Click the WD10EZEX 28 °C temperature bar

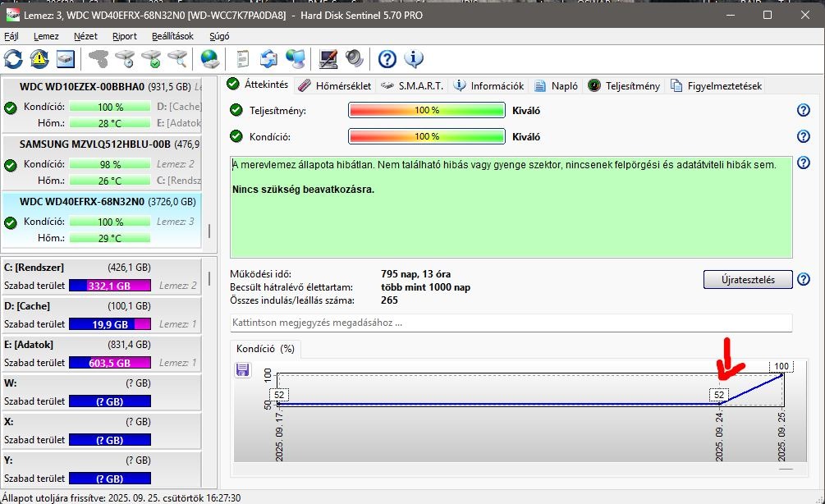click(110, 123)
